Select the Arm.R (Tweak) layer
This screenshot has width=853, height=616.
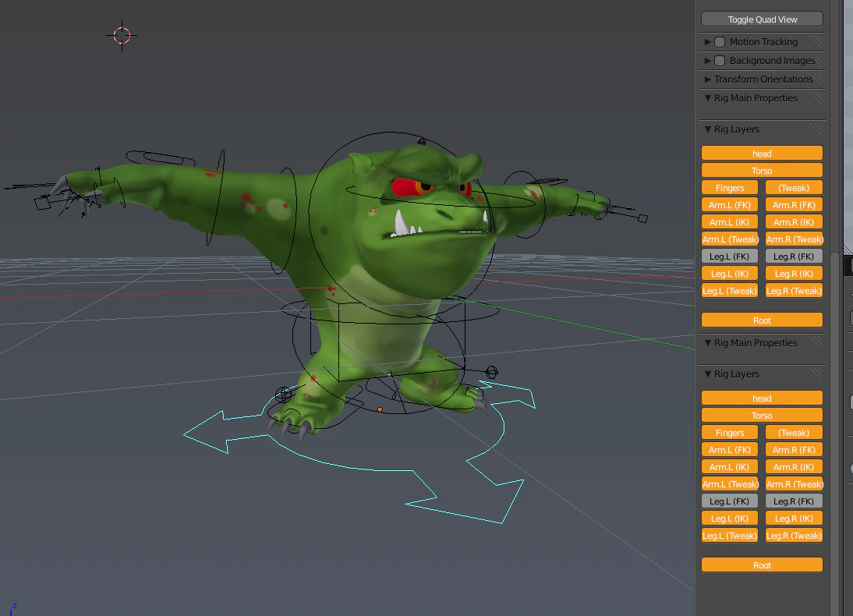794,239
